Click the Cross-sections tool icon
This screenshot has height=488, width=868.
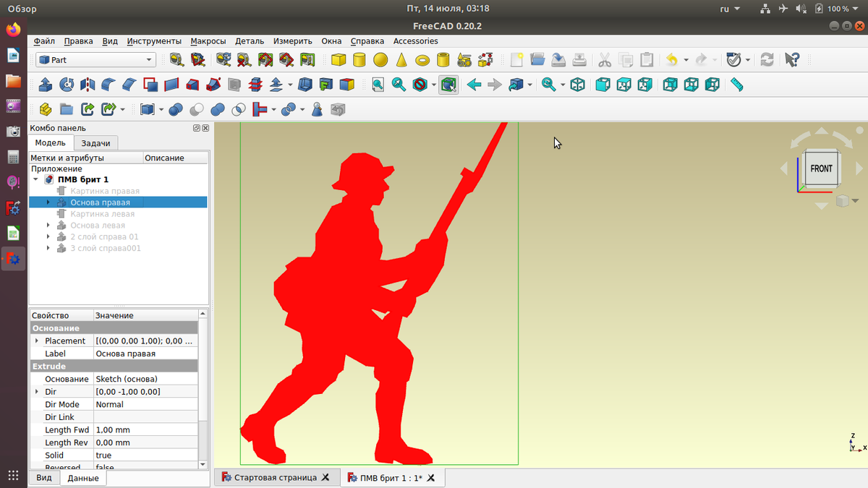255,85
